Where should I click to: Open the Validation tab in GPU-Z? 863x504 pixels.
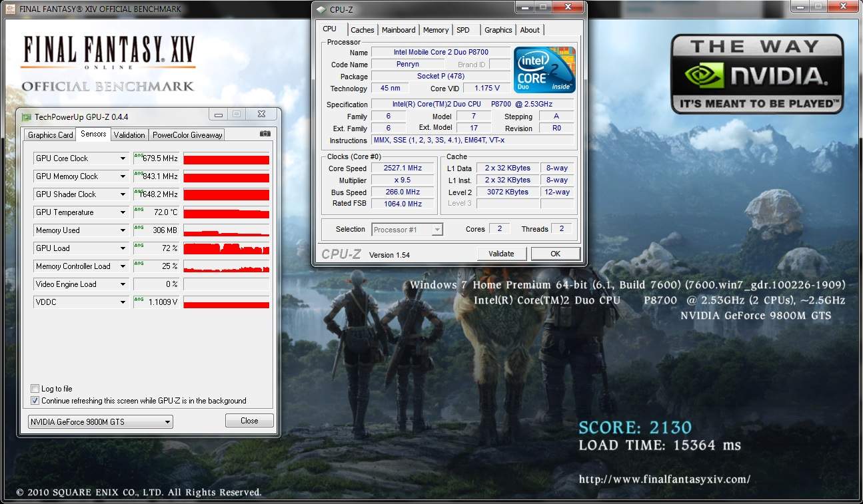point(129,135)
